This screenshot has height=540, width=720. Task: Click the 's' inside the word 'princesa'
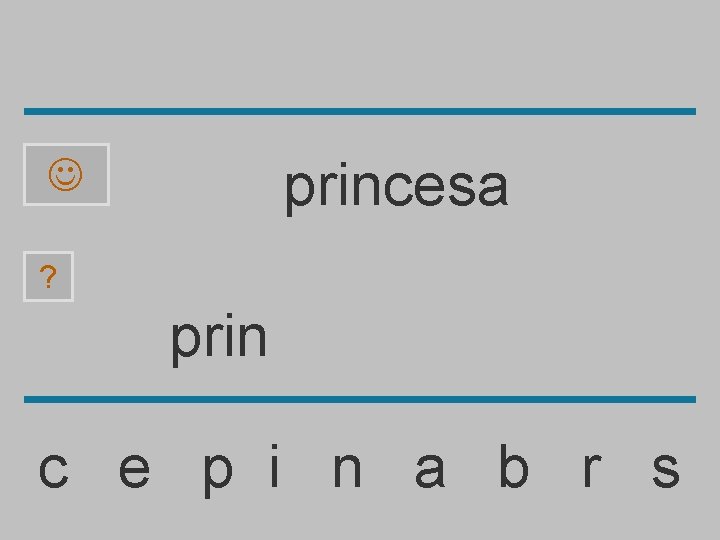point(461,188)
